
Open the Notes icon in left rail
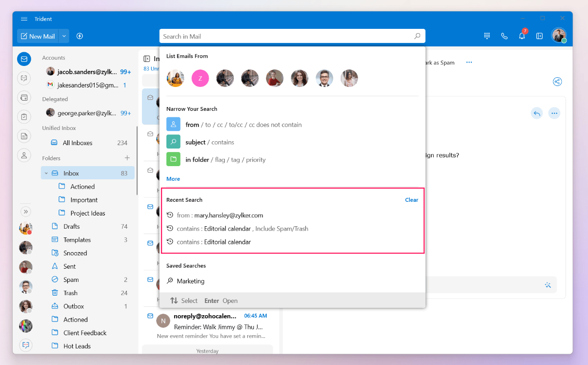tap(24, 136)
